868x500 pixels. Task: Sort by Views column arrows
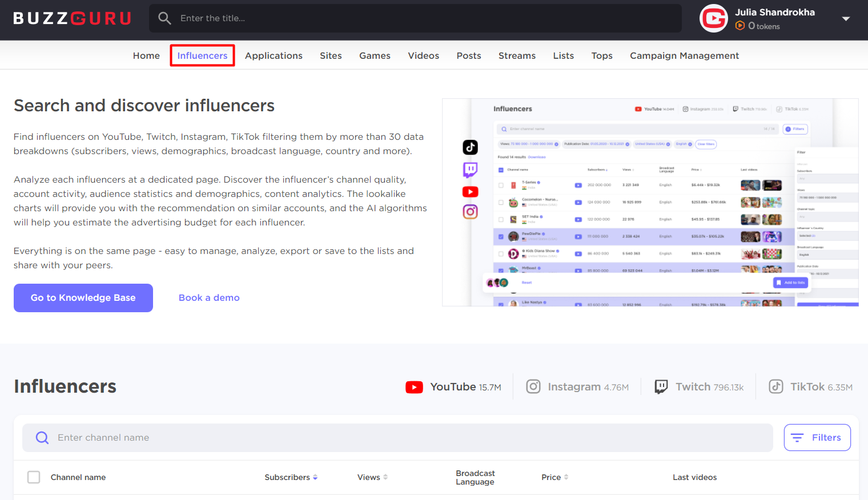[x=385, y=477]
